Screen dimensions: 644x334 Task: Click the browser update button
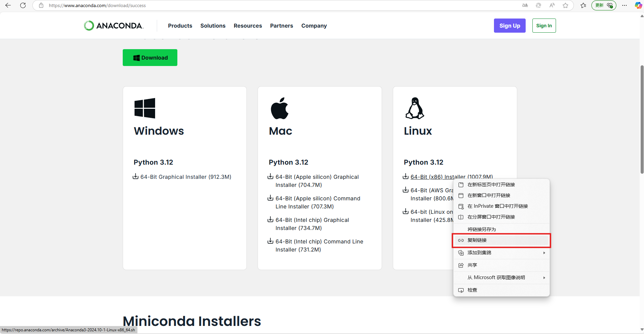click(x=604, y=5)
